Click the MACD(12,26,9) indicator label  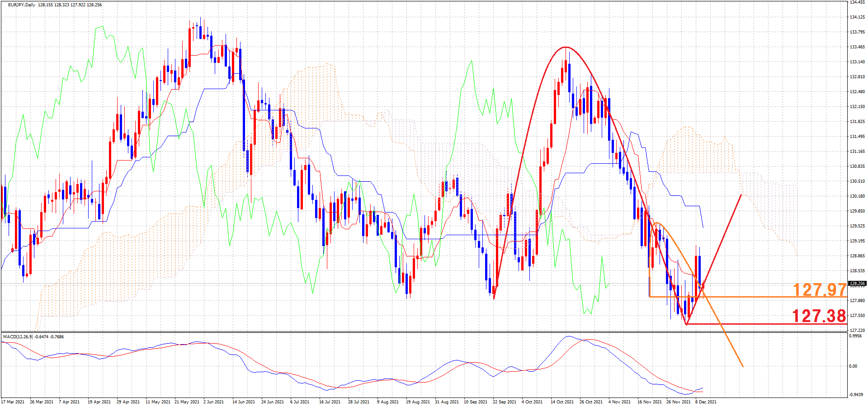18,336
